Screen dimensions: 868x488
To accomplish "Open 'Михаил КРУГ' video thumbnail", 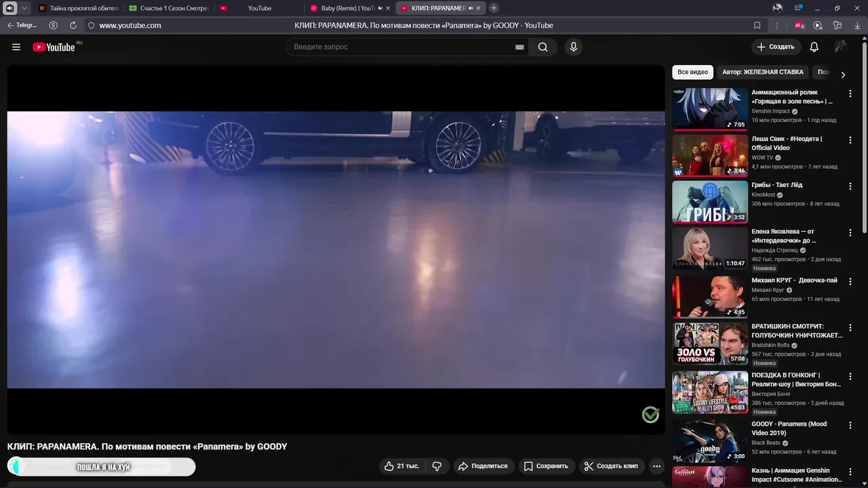I will click(x=710, y=297).
